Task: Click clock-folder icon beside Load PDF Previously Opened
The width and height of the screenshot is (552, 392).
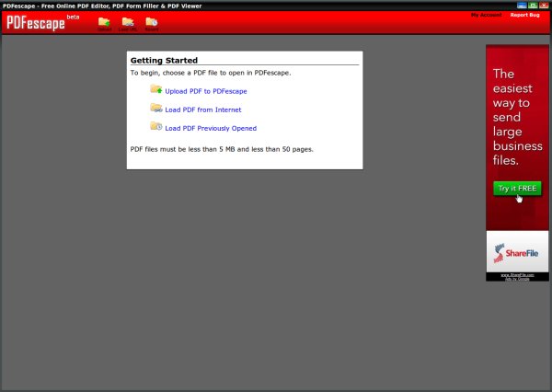Action: click(x=156, y=126)
